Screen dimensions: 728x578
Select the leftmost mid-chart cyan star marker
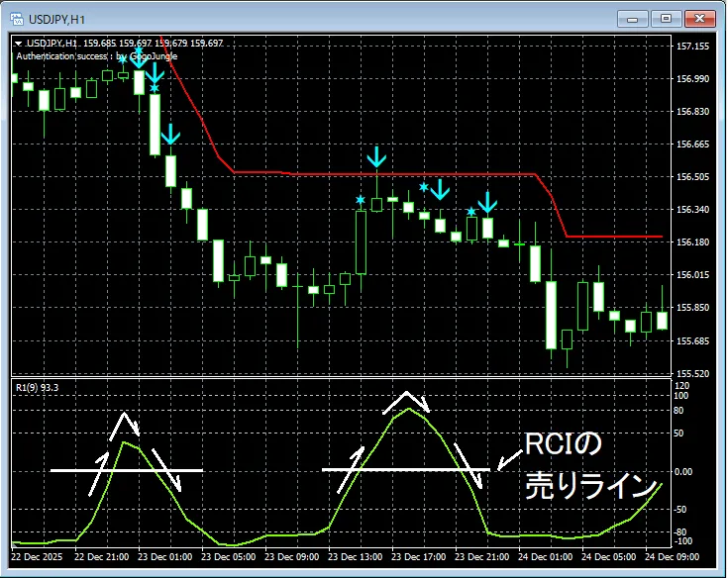[x=361, y=200]
